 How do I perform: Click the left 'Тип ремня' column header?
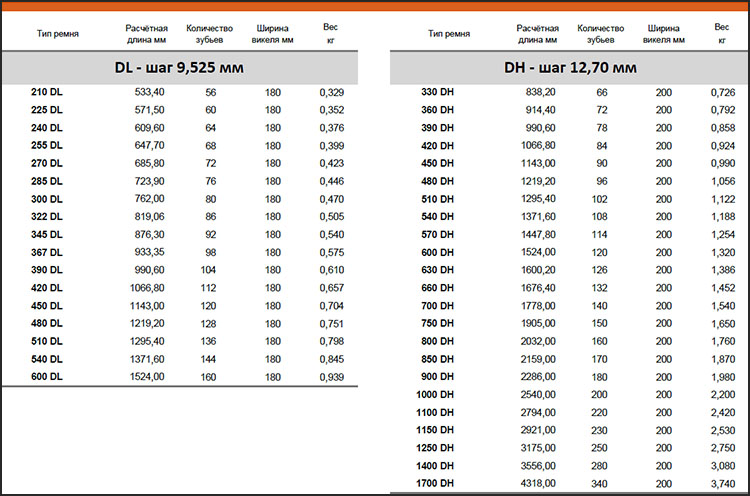[58, 33]
